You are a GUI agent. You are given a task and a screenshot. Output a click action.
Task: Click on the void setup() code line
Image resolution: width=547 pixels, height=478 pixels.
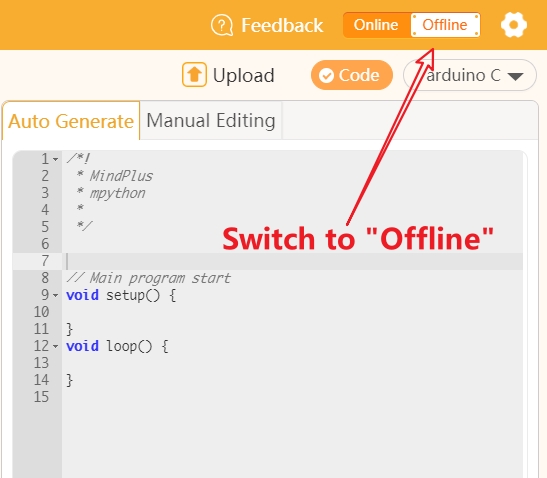pos(121,295)
